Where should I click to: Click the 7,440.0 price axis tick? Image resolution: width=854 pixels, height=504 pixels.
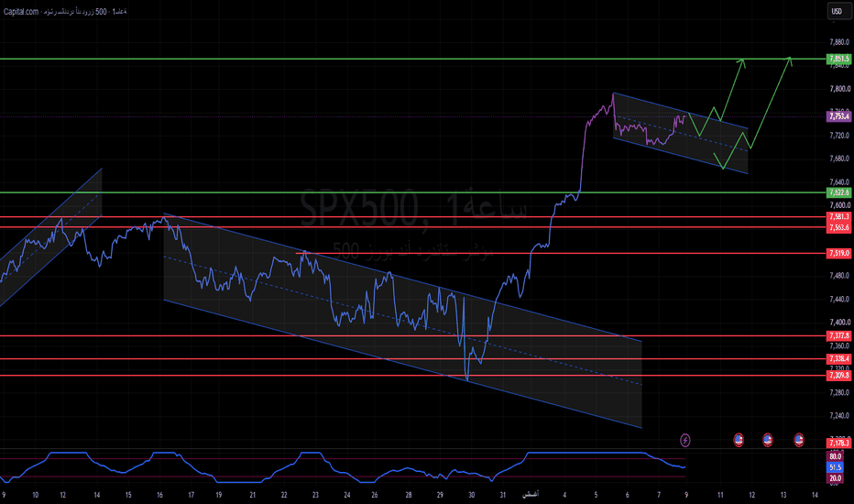[839, 299]
